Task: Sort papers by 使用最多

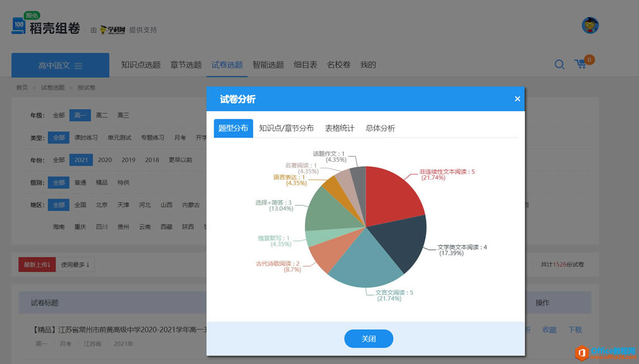Action: click(75, 264)
